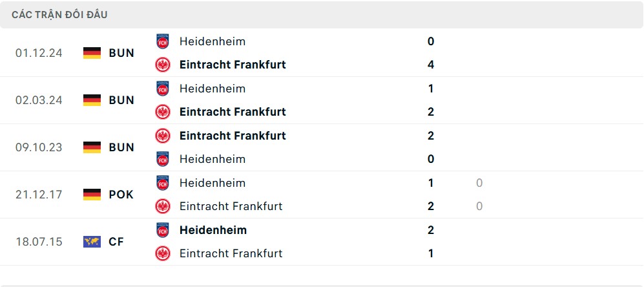Select CF competition label
Screen dimensions: 644x287
pos(116,242)
